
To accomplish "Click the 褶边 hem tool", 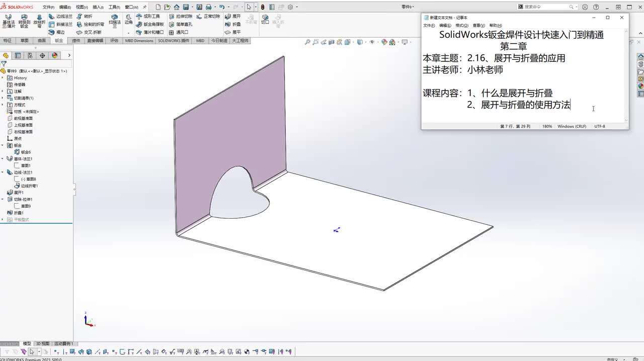I will pos(57,32).
